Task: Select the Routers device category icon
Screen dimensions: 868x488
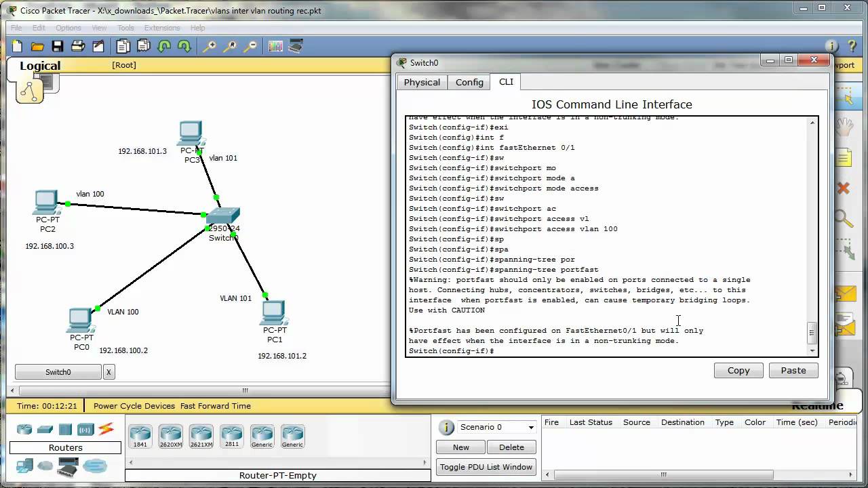Action: tap(24, 429)
